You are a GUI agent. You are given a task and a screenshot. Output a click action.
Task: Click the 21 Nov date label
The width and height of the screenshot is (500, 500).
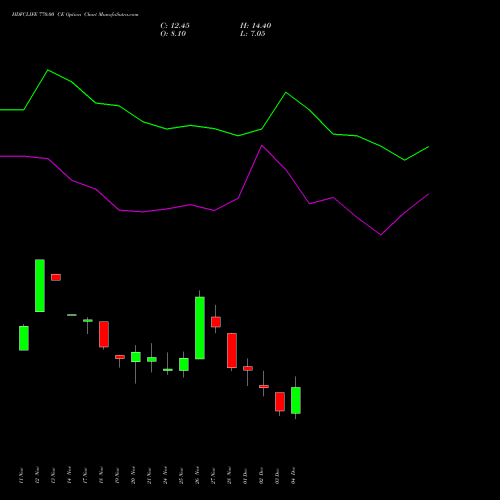(x=149, y=476)
